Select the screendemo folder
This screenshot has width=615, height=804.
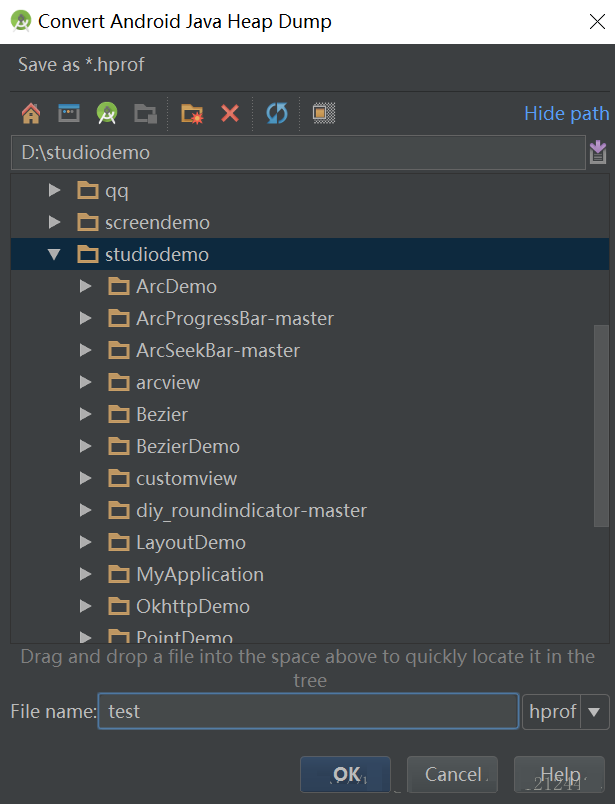point(310,222)
